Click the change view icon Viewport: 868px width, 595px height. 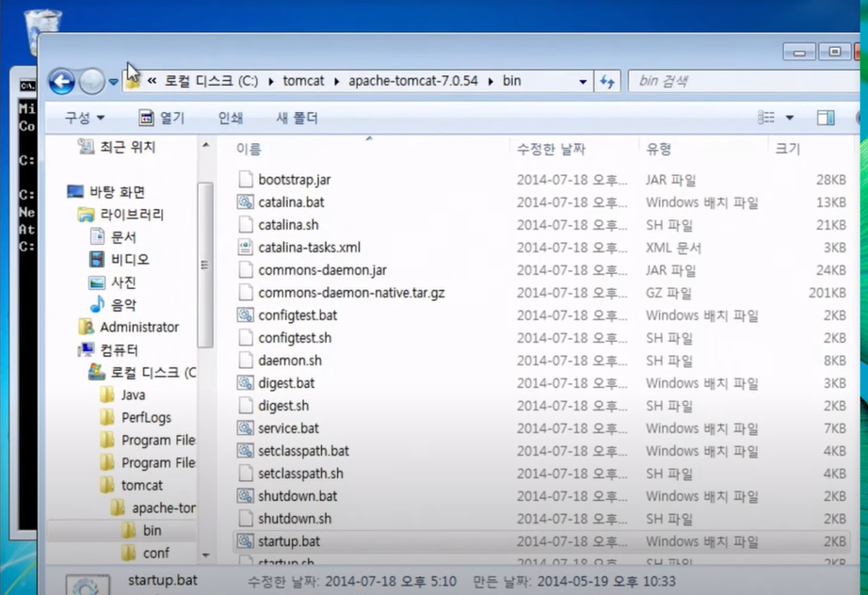[x=766, y=118]
